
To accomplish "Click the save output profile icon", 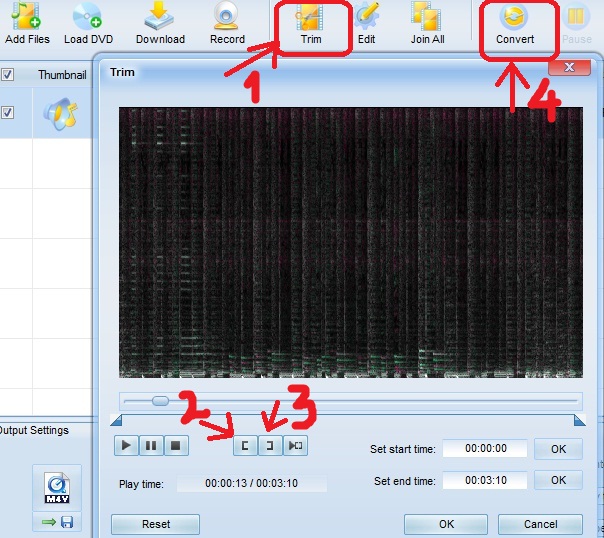I will [x=67, y=522].
